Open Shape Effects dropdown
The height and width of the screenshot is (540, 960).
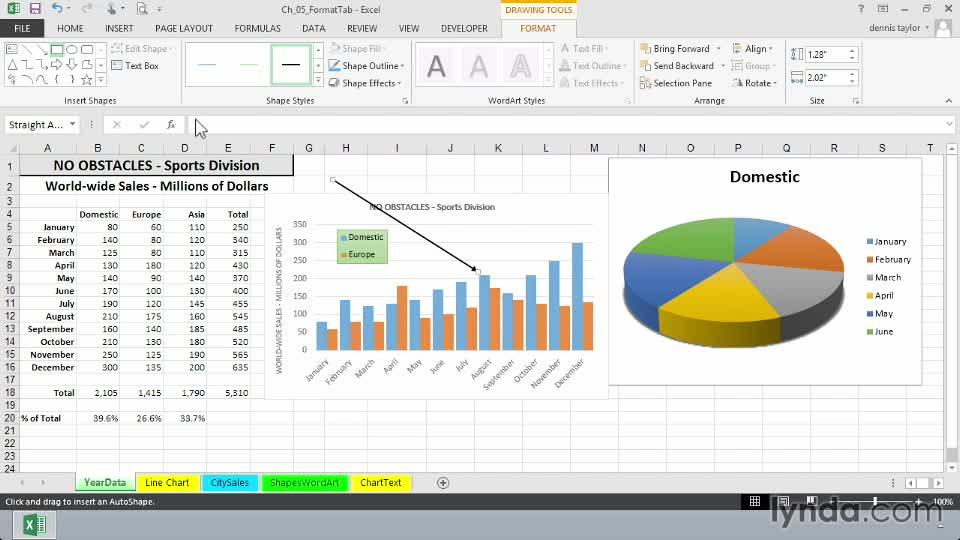(x=400, y=83)
